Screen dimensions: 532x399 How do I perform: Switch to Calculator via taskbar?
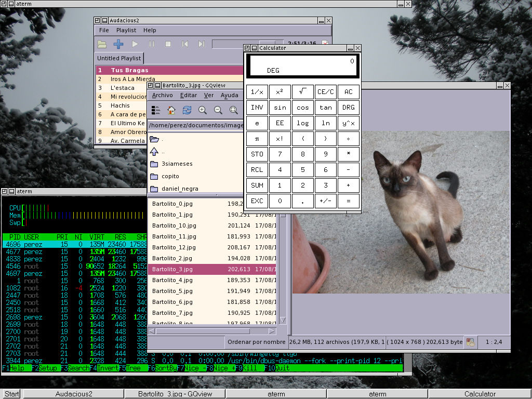tap(480, 394)
